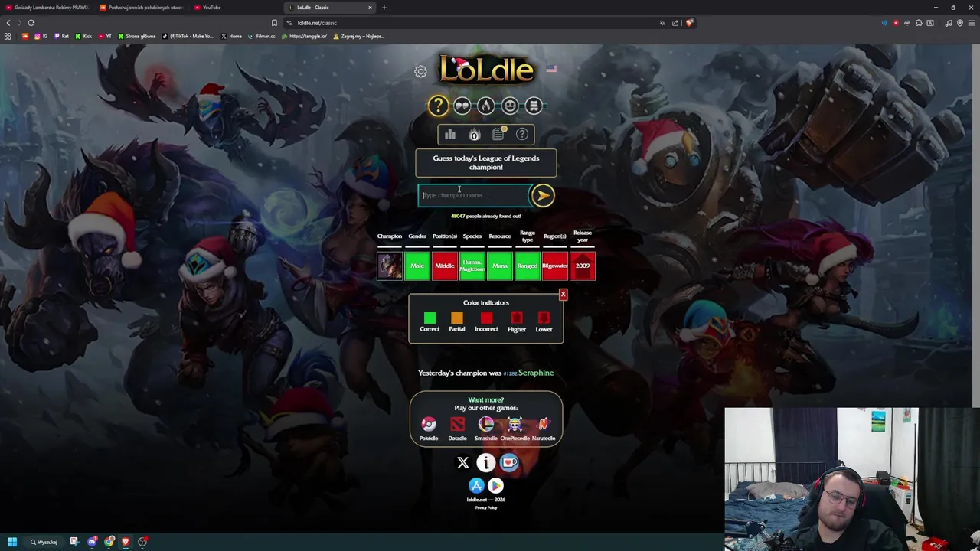
Task: Click the red Middle position cell
Action: (x=445, y=266)
